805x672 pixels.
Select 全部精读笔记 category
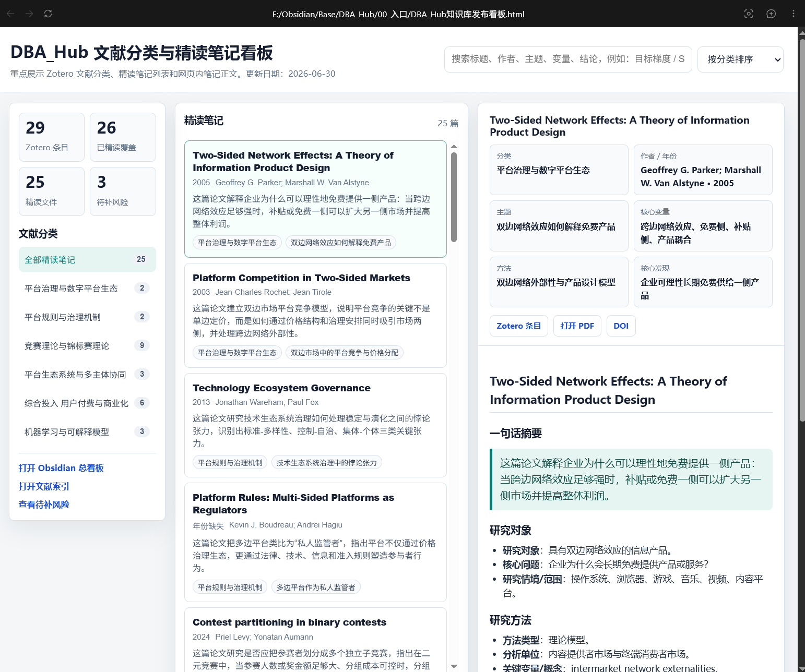point(87,259)
